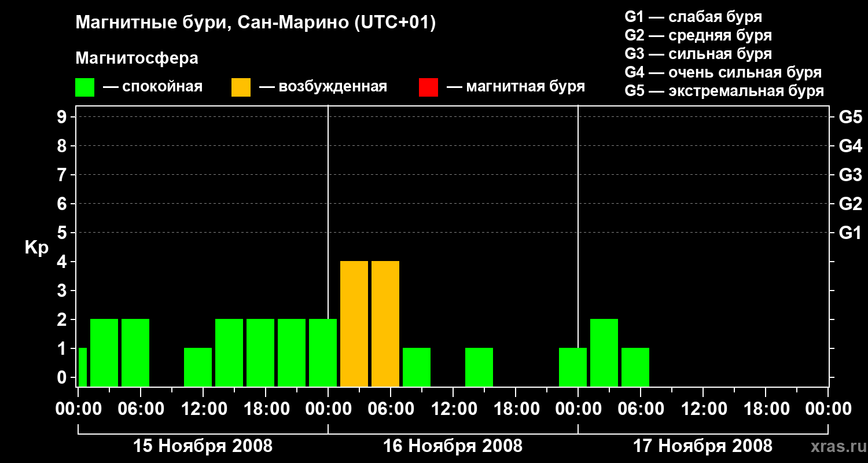Click the 12:00 time label above 17 Ноября
The image size is (868, 463).
point(703,409)
